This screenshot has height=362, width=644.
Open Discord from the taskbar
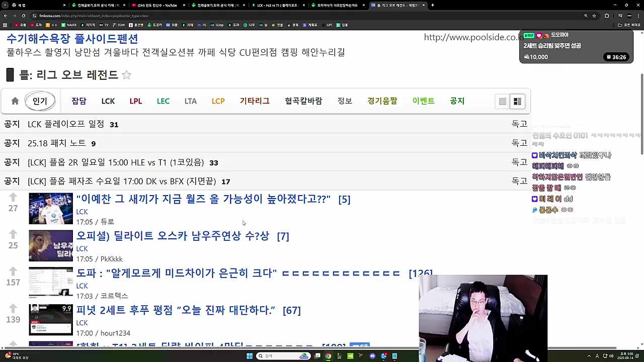click(372, 356)
